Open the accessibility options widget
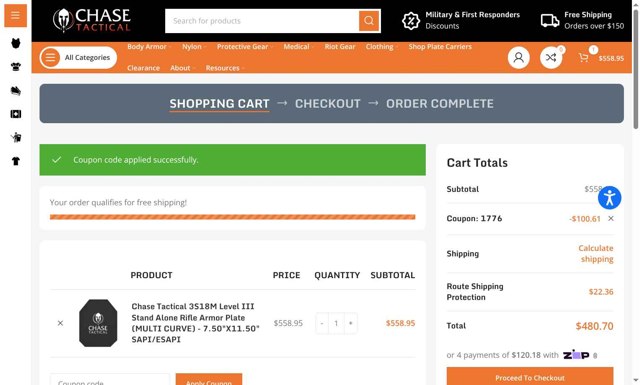 (609, 198)
